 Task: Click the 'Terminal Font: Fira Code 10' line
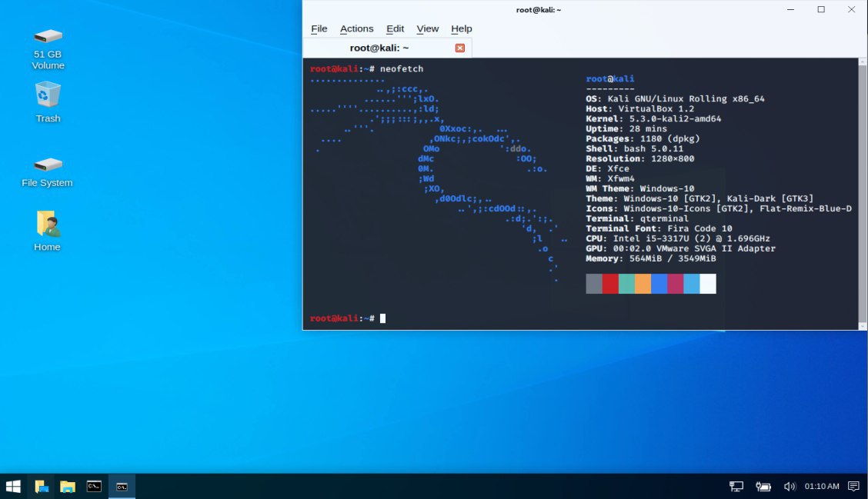coord(659,228)
